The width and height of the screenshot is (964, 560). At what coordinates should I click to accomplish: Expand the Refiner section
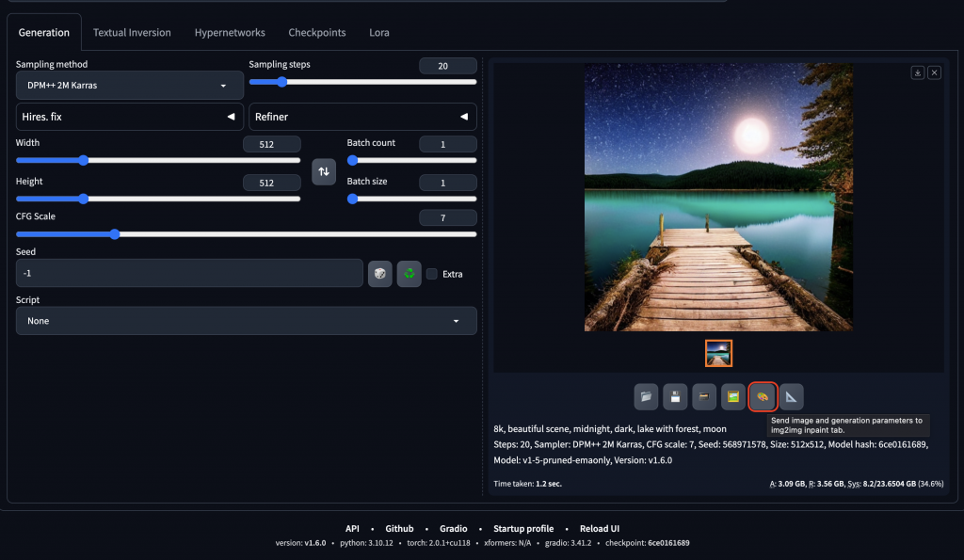(362, 117)
